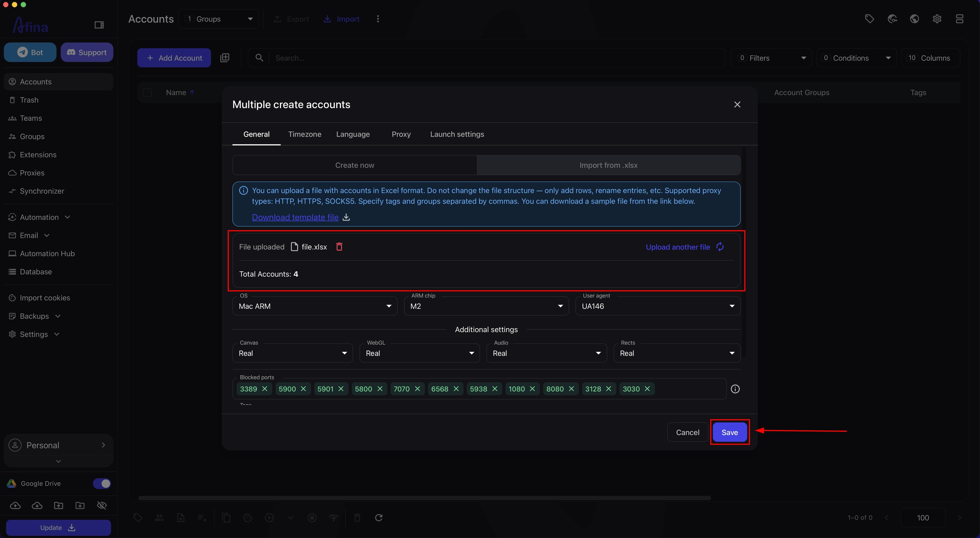980x538 pixels.
Task: Click the accounts Search field
Action: [487, 58]
